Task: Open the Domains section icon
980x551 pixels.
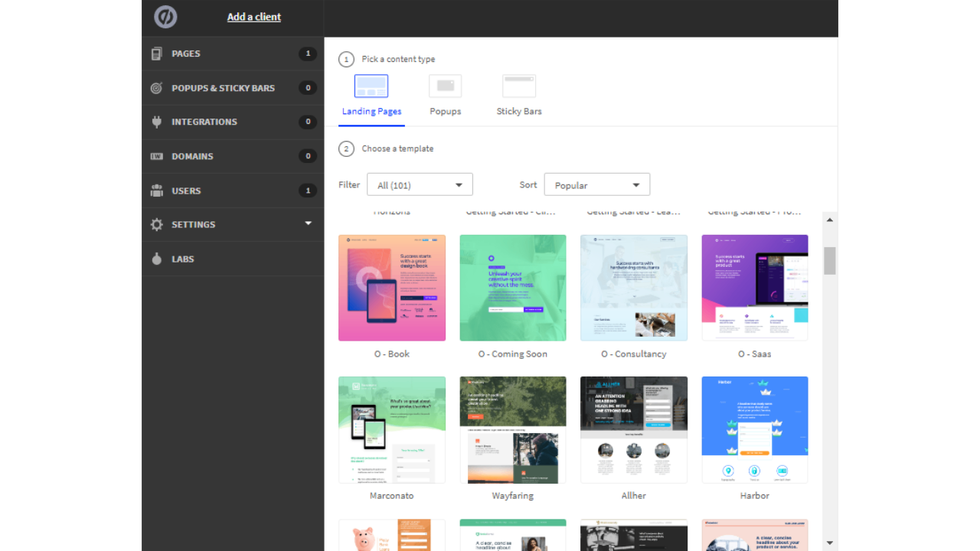Action: (156, 156)
